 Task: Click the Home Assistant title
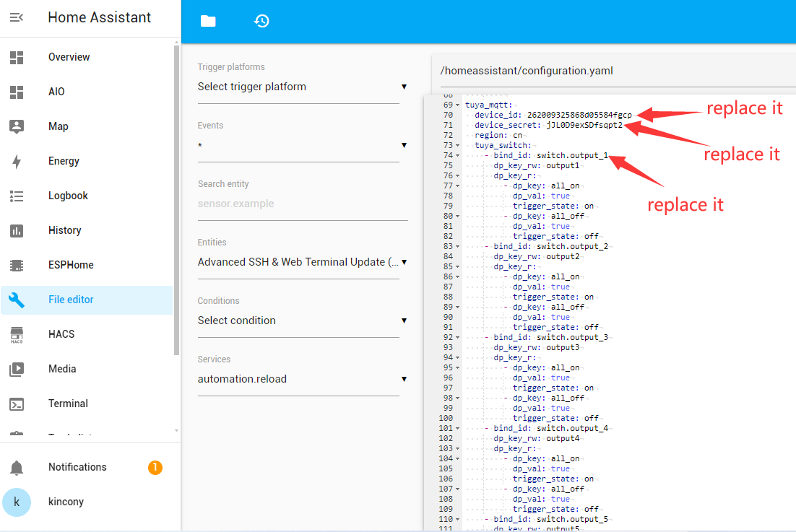click(100, 18)
